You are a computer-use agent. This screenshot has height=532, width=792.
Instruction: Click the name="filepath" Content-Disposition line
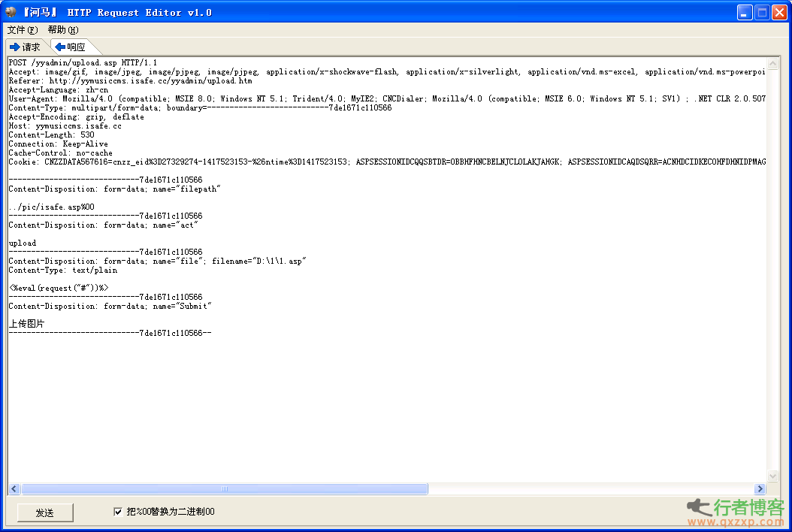(115, 189)
